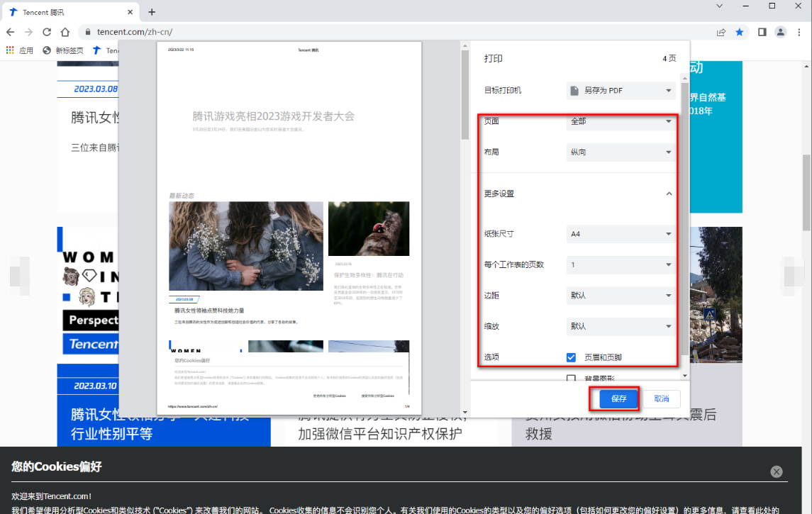Click the profile avatar icon

780,32
